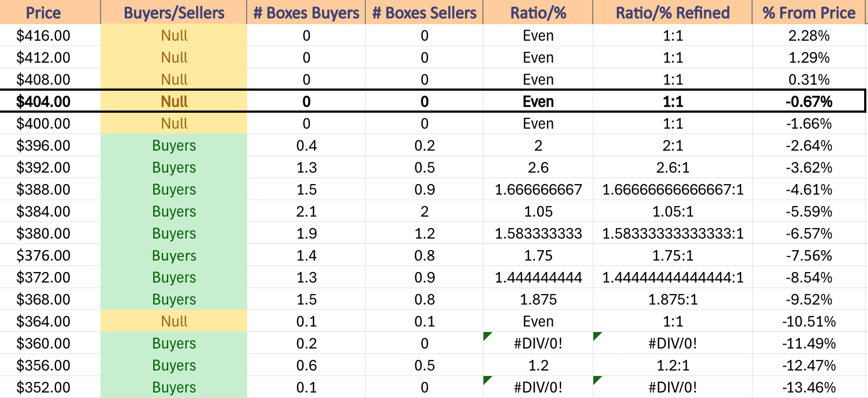Select the 0.31% from price cell
Viewport: 868px width, 398px height.
tap(809, 80)
